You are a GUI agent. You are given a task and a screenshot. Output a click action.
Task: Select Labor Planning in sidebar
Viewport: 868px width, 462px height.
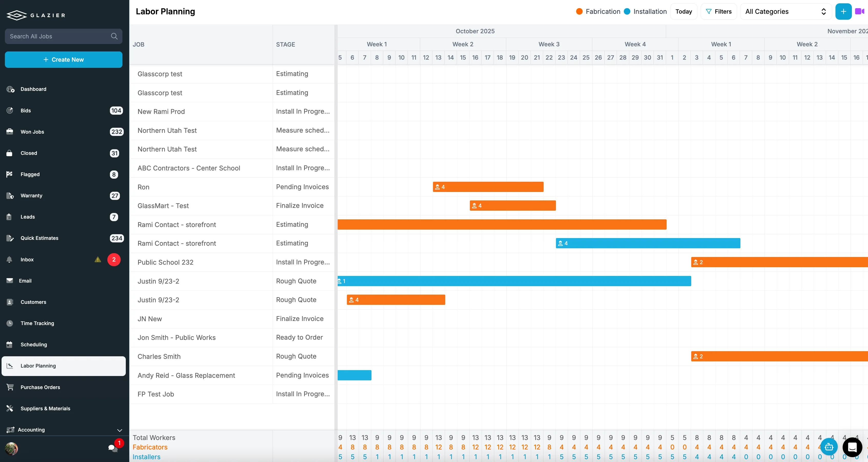tap(64, 366)
